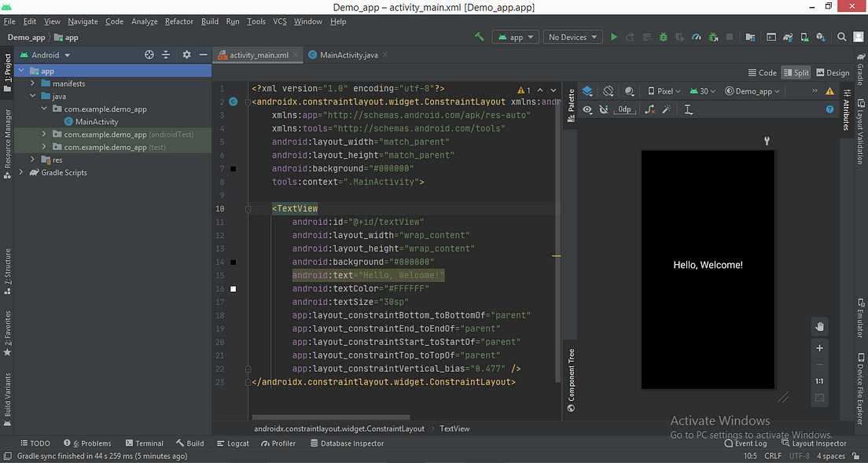Open the VCS menu
Image resolution: width=868 pixels, height=463 pixels.
pos(280,21)
